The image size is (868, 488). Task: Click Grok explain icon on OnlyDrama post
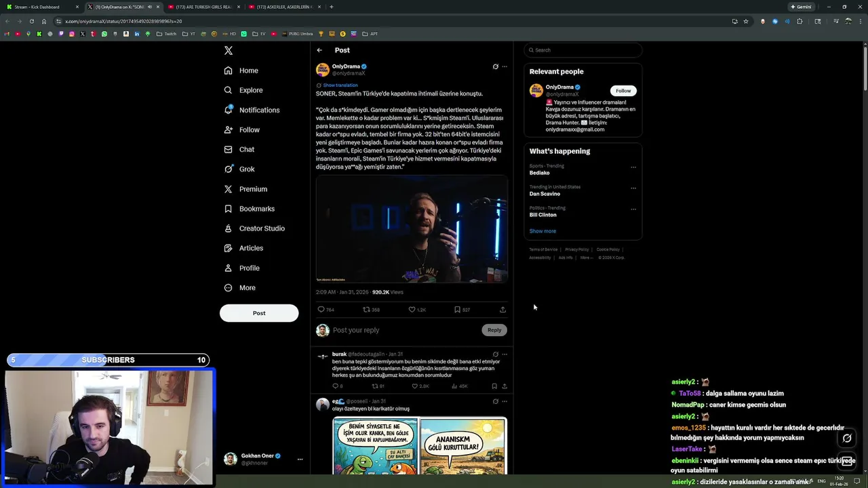pos(496,66)
